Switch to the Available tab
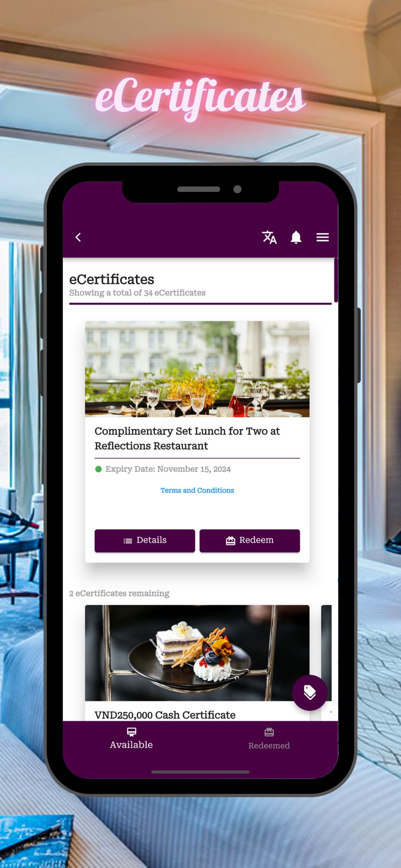Screen dimensions: 401x868 [131, 739]
